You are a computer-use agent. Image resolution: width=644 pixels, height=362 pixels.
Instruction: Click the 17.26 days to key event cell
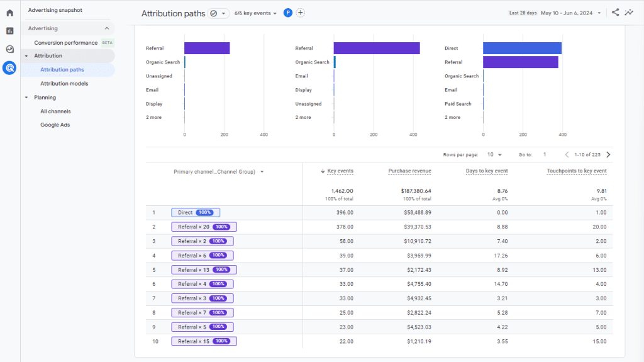tap(501, 256)
